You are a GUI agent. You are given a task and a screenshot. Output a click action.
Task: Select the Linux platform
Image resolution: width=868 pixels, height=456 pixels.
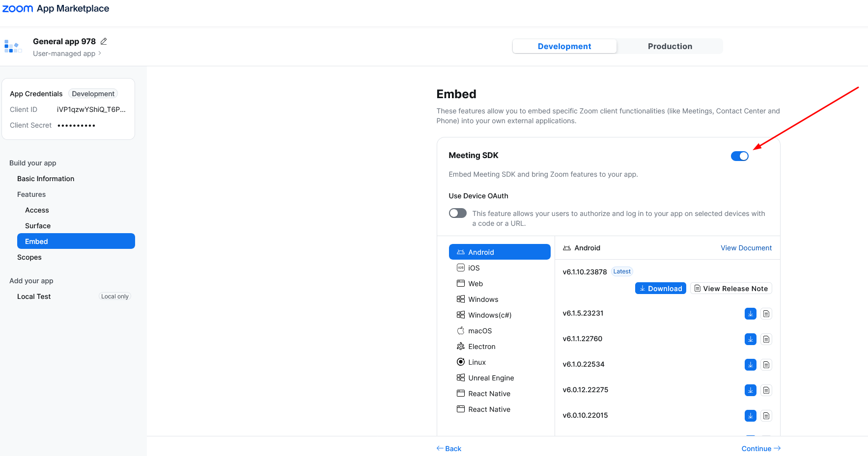[499, 362]
